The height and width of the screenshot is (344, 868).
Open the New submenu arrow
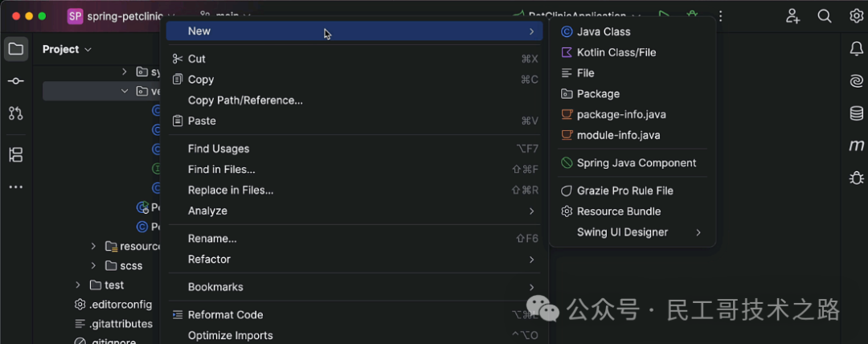pos(531,31)
